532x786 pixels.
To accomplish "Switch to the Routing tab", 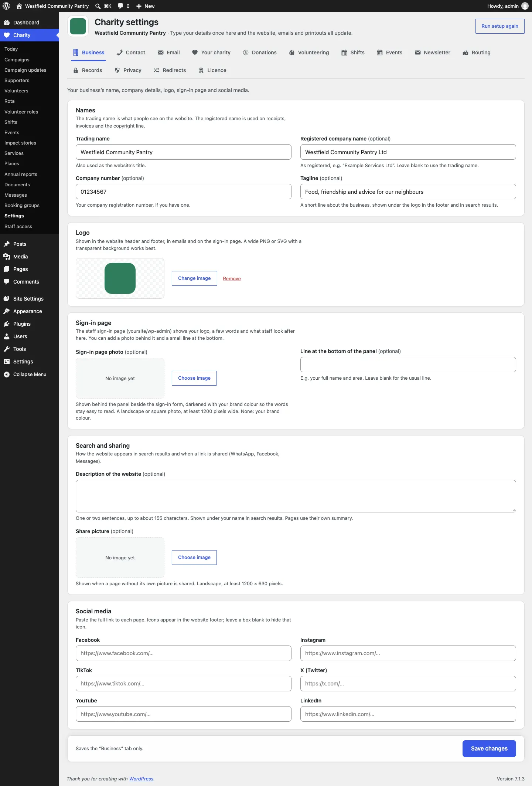I will pos(477,52).
